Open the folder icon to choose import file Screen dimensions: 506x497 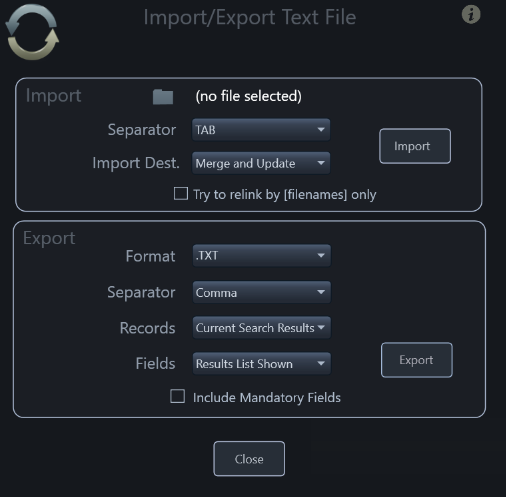(163, 97)
